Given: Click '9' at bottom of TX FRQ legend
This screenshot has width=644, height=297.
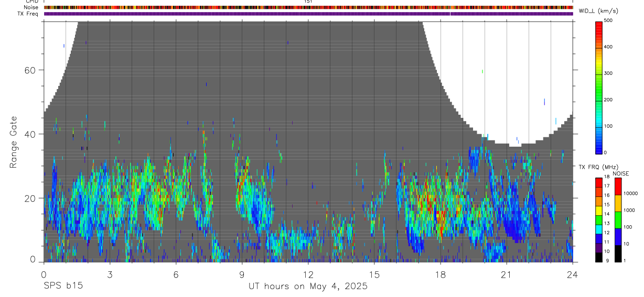Looking at the screenshot, I should point(607,261).
